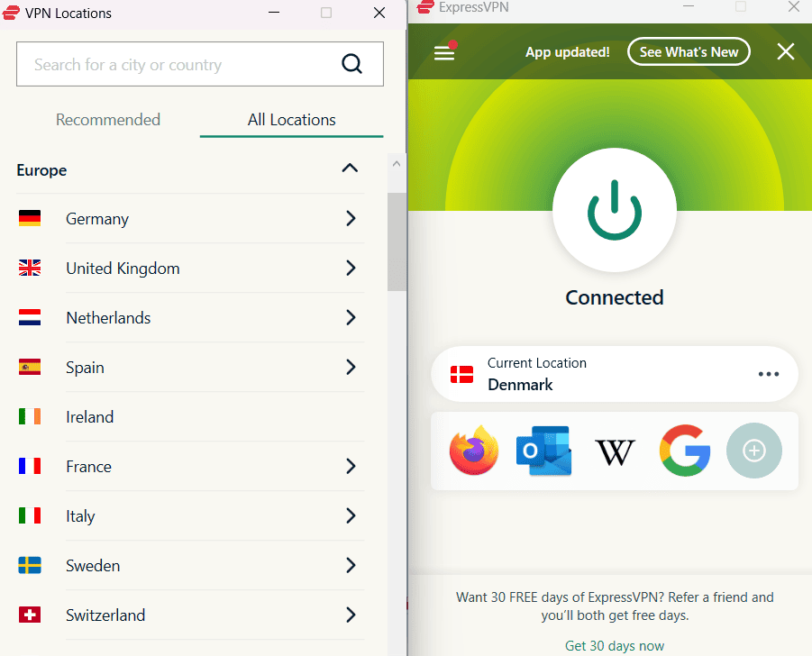Select Switzerland in the locations list

191,615
